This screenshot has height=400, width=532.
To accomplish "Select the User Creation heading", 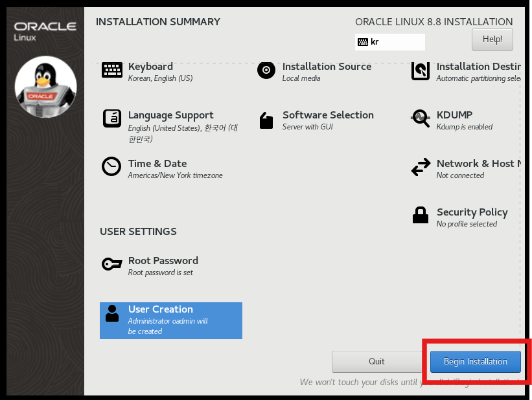I will pyautogui.click(x=161, y=309).
